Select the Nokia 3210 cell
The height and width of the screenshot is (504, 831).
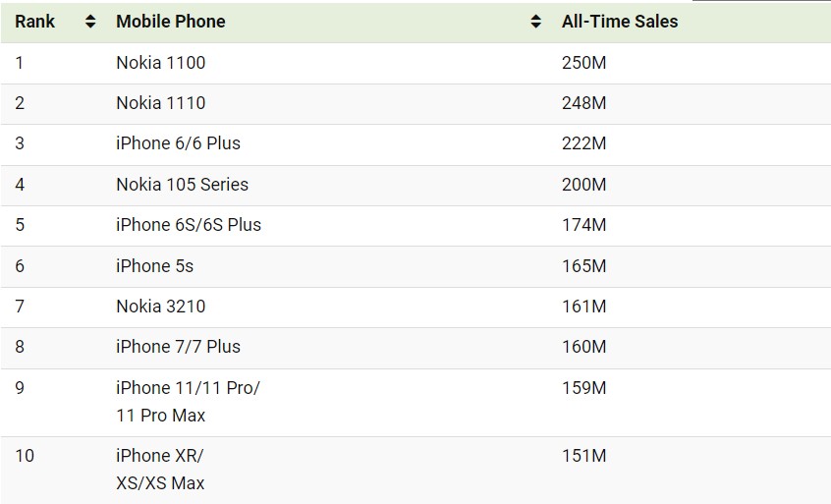[x=161, y=307]
